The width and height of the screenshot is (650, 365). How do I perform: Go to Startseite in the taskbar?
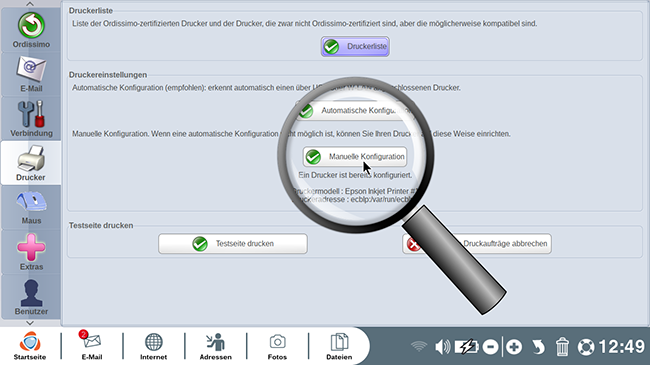coord(30,346)
